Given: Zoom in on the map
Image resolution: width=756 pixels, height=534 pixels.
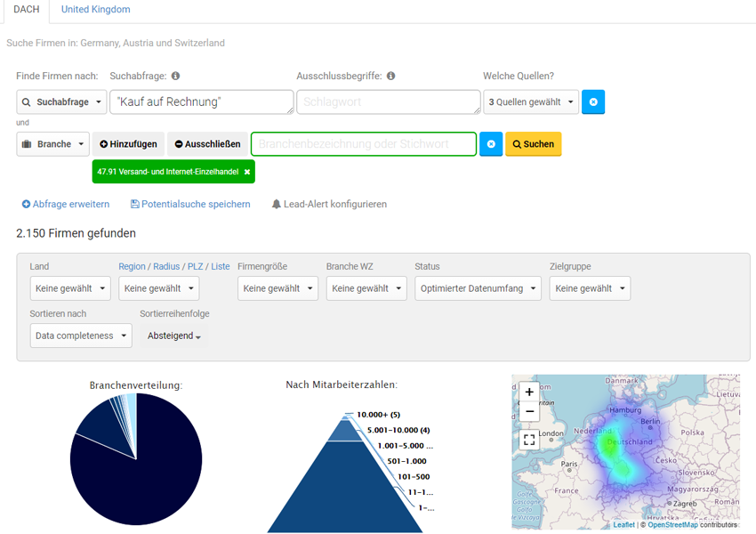Looking at the screenshot, I should (529, 392).
